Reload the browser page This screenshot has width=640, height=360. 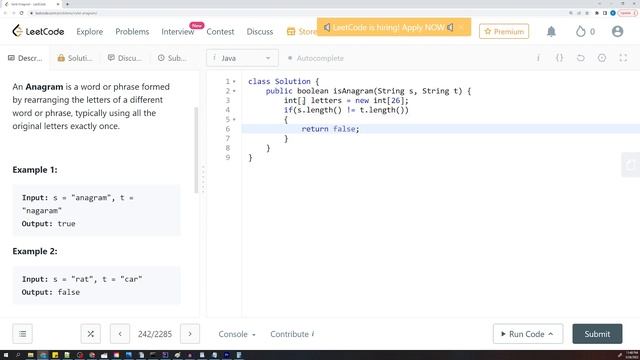click(x=21, y=13)
